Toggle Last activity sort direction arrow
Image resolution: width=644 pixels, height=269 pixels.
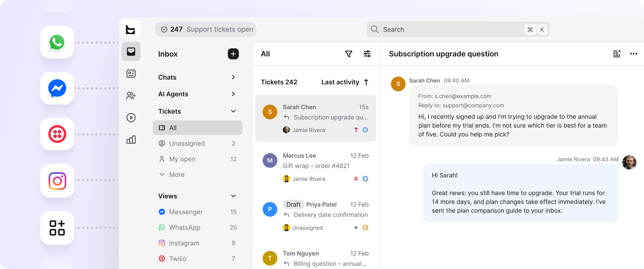tap(366, 82)
